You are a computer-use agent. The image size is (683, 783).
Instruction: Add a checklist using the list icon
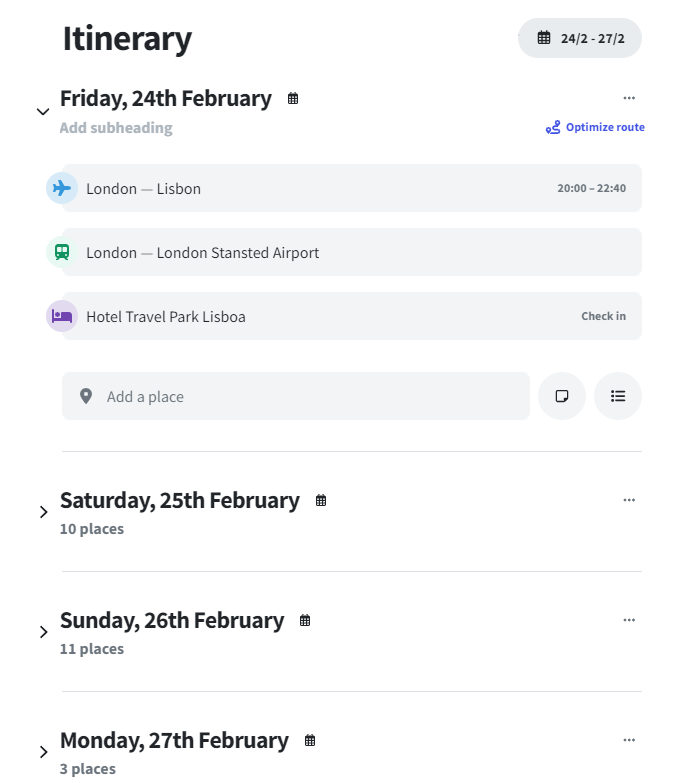(618, 396)
